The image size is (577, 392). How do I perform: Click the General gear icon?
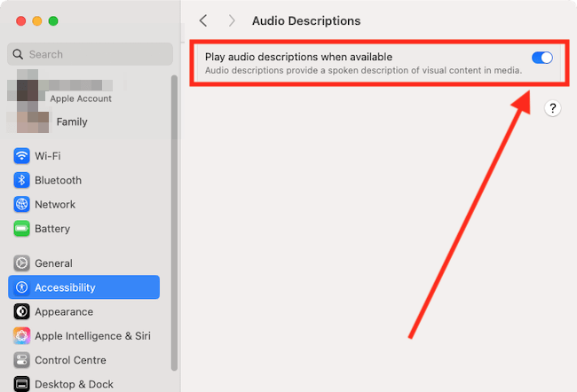[x=22, y=263]
